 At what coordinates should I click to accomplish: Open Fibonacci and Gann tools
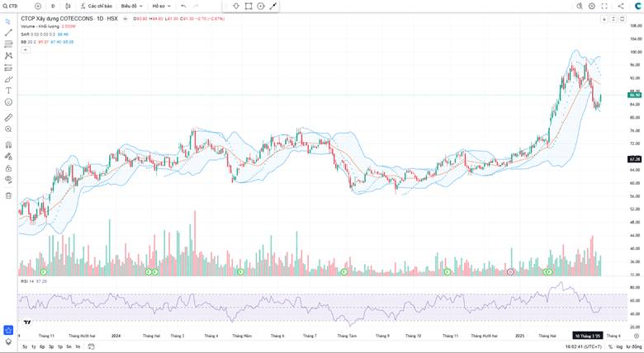[x=8, y=45]
